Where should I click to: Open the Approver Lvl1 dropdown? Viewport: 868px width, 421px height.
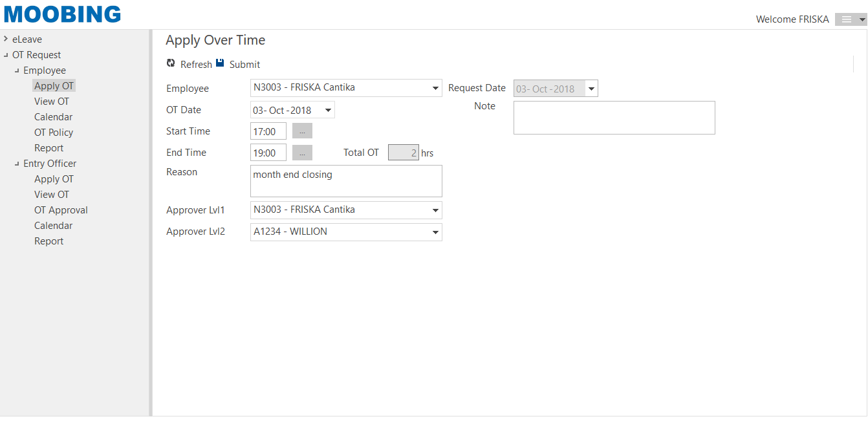click(x=435, y=210)
